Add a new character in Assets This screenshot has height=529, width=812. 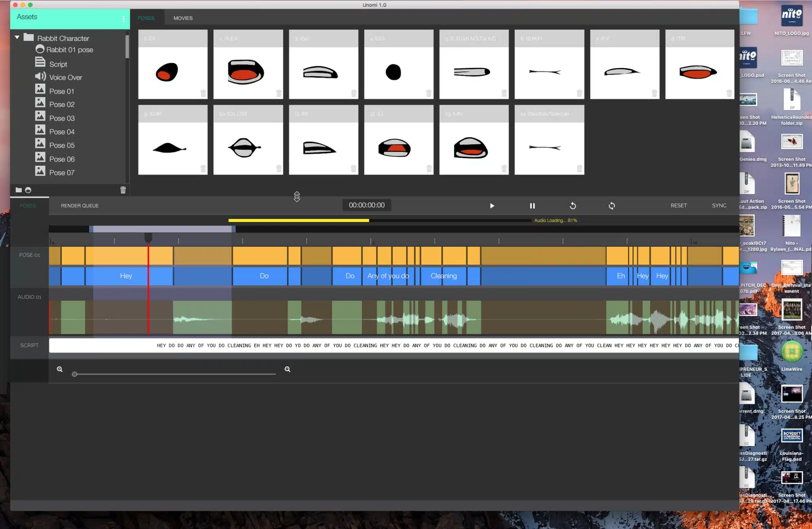[x=28, y=190]
